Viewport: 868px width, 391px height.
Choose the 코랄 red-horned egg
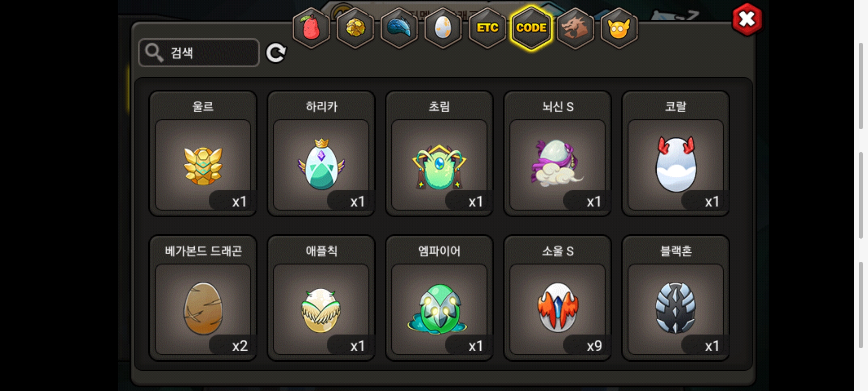coord(676,154)
